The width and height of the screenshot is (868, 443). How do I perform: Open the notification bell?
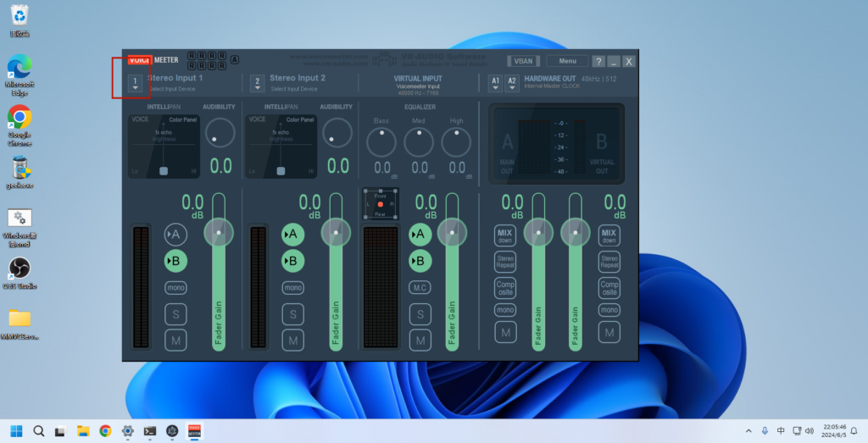tap(854, 431)
